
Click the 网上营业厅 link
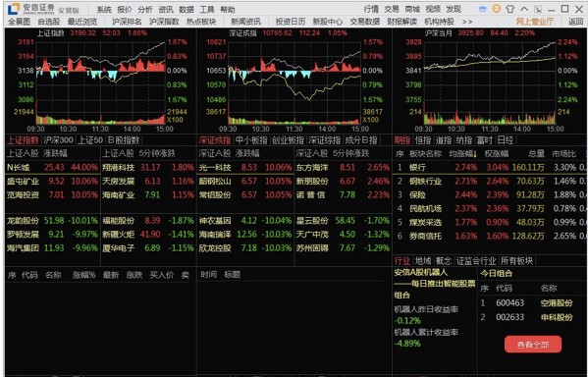tap(535, 22)
